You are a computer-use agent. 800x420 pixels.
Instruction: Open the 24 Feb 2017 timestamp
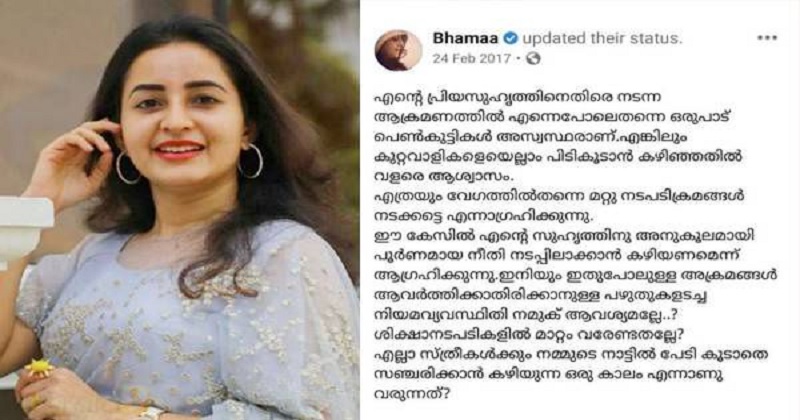pyautogui.click(x=471, y=59)
